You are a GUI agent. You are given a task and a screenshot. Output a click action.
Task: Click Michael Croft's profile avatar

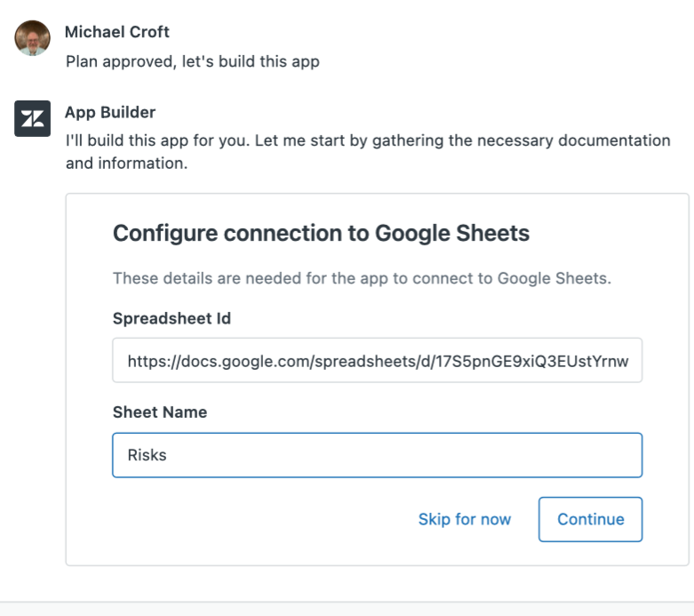click(32, 38)
